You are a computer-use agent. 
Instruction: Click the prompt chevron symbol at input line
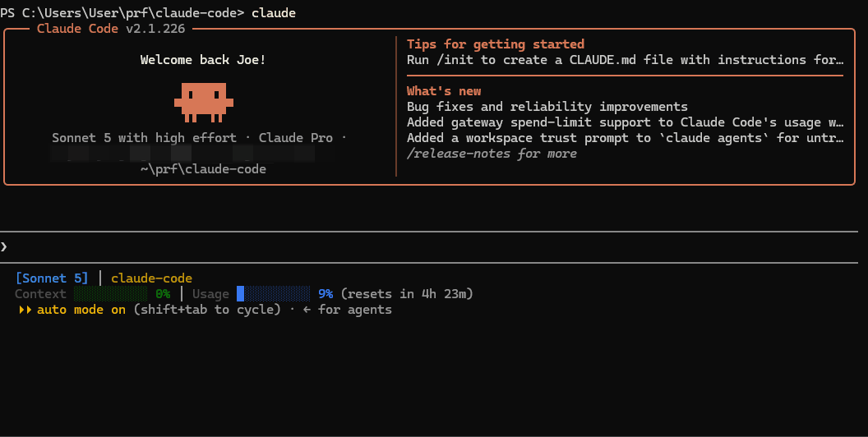click(x=4, y=246)
